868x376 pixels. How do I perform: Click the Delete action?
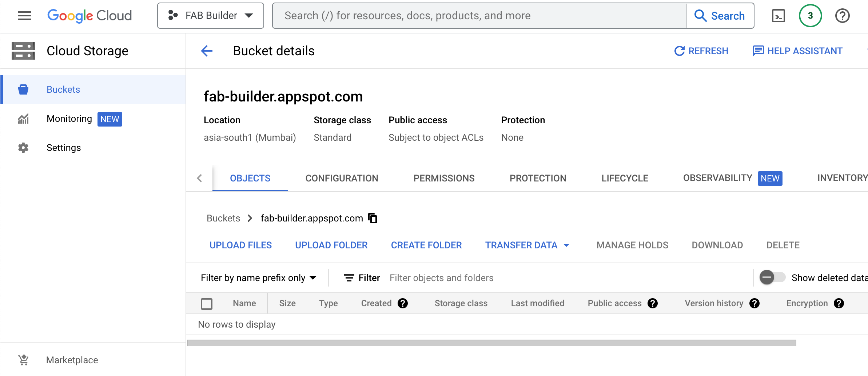click(x=783, y=245)
